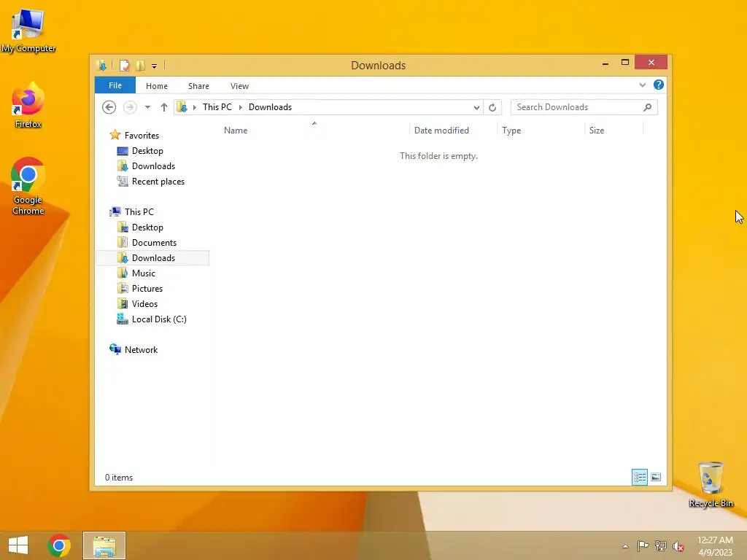The height and width of the screenshot is (560, 747).
Task: Click the Back navigation arrow
Action: click(x=109, y=107)
